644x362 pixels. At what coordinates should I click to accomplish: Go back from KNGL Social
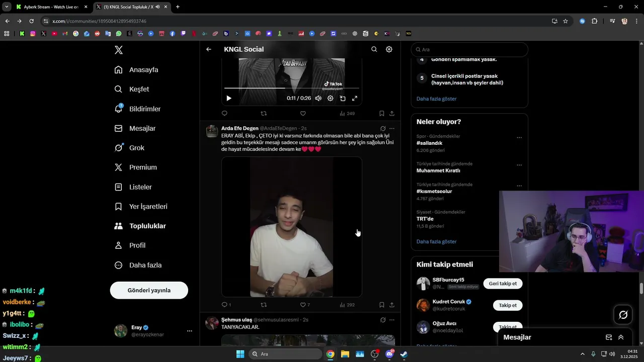pos(209,49)
